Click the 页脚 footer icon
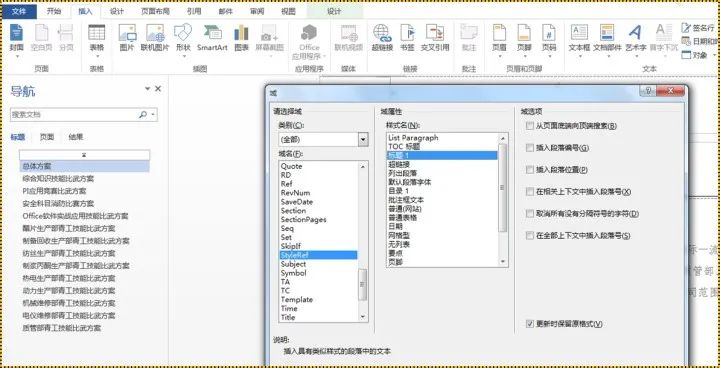This screenshot has height=368, width=720. click(x=524, y=33)
